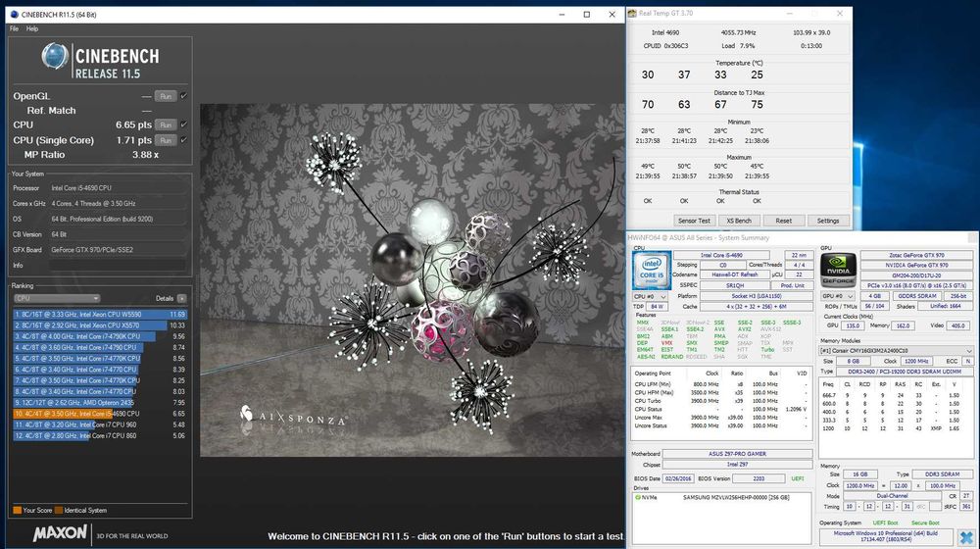The width and height of the screenshot is (980, 549).
Task: Select ranking entry 3.60 GHz Core i7-4790 CPU
Action: [x=100, y=347]
